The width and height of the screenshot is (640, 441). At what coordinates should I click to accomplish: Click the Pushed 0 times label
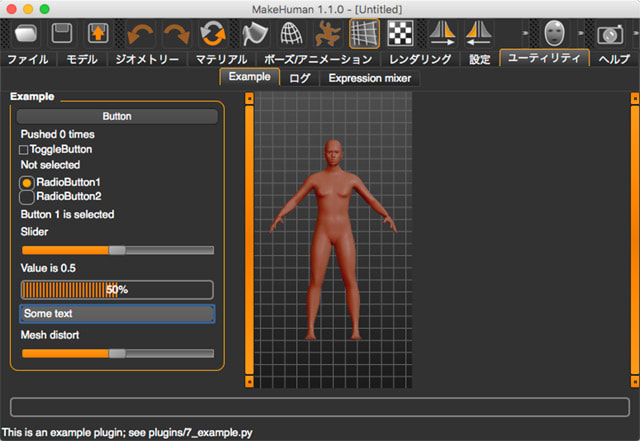coord(58,134)
